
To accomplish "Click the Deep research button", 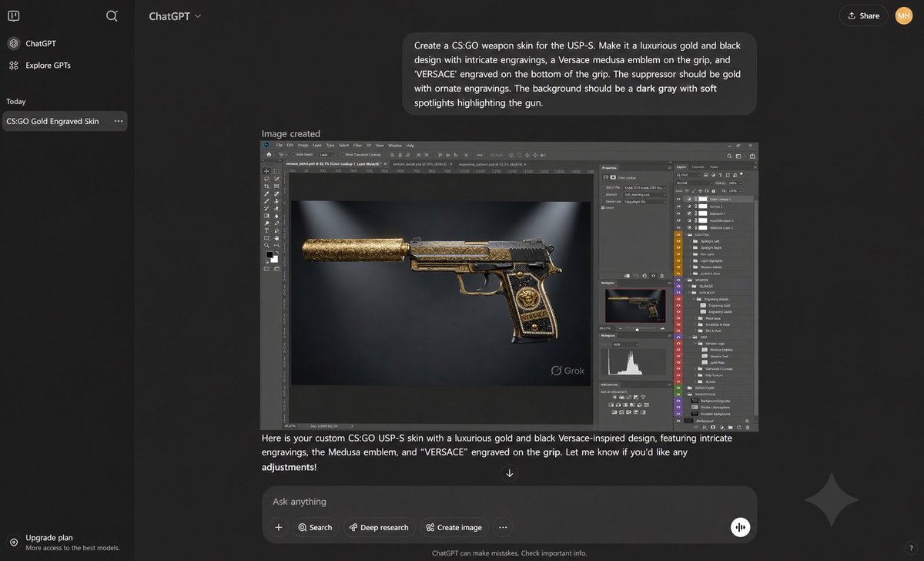I will pyautogui.click(x=379, y=527).
